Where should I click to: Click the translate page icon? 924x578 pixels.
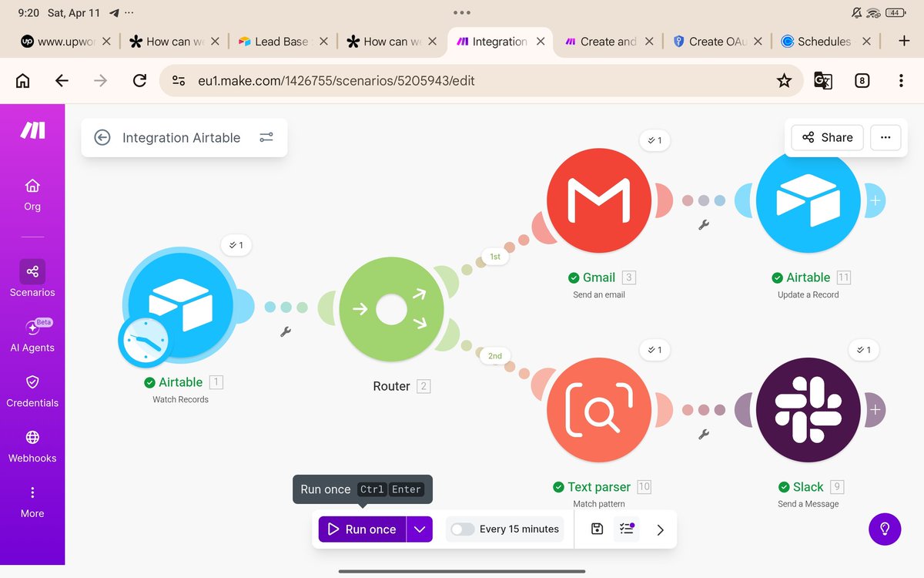click(x=822, y=80)
